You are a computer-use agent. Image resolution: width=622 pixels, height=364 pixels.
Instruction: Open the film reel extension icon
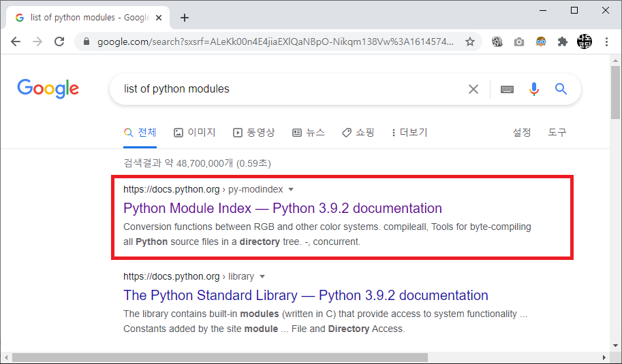click(x=497, y=42)
